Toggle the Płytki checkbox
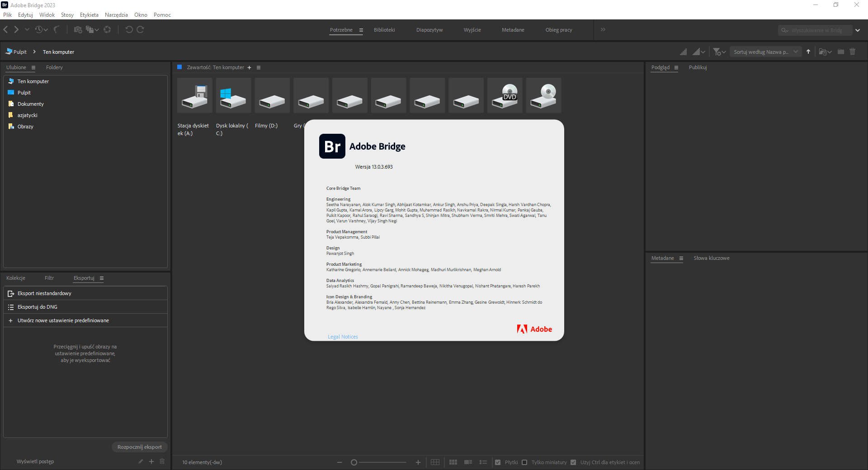Image resolution: width=868 pixels, height=470 pixels. point(498,462)
